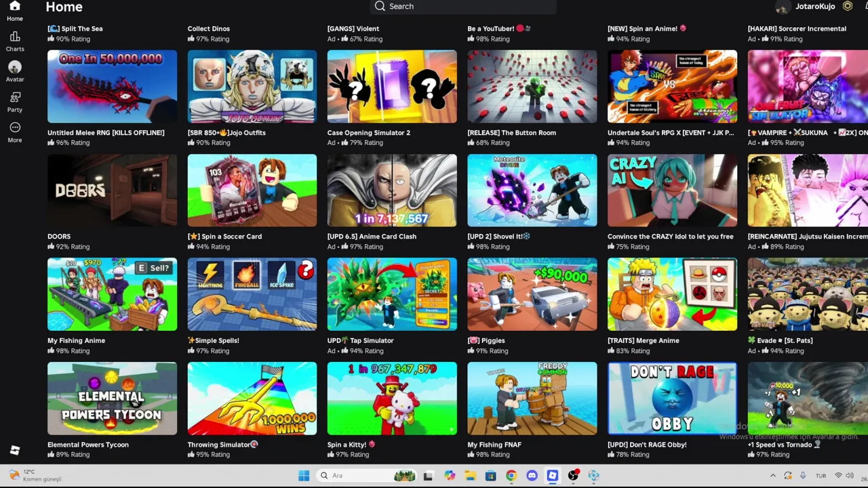Click the Home page heading
This screenshot has height=488, width=868.
(64, 7)
